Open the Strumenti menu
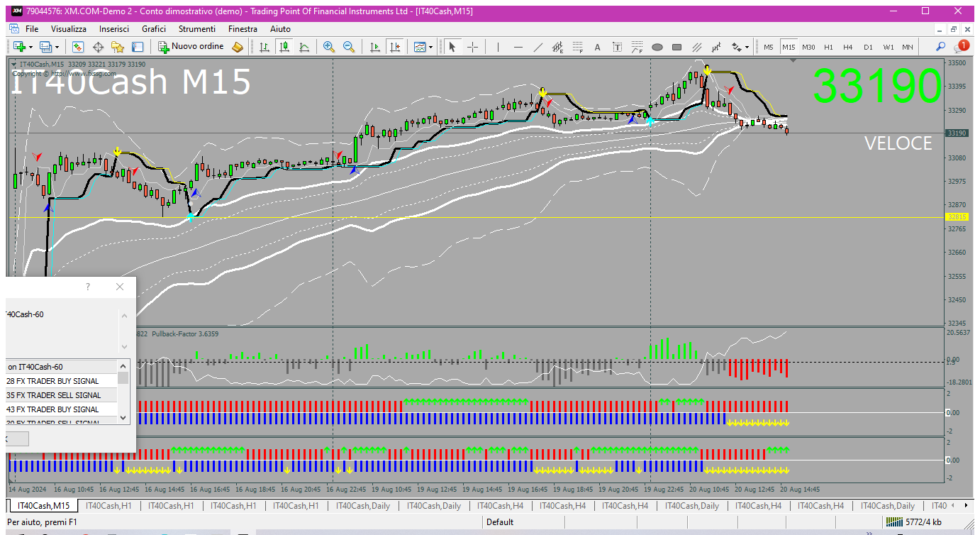980x535 pixels. tap(197, 29)
